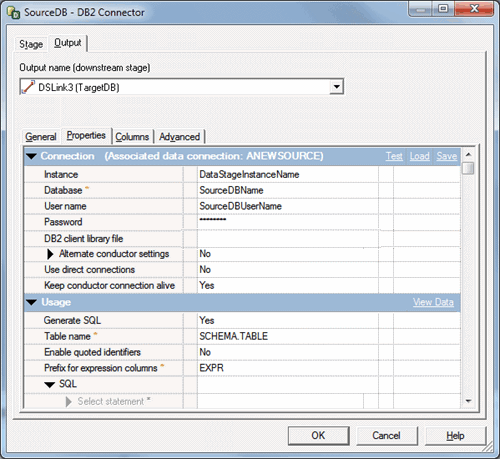Image resolution: width=500 pixels, height=459 pixels.
Task: Open the Advanced tab
Action: (179, 137)
